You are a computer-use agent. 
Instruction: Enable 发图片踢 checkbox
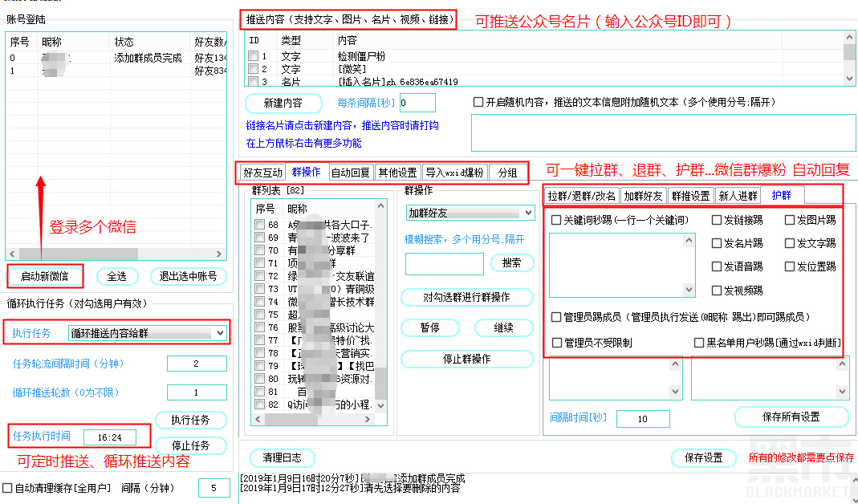click(790, 220)
